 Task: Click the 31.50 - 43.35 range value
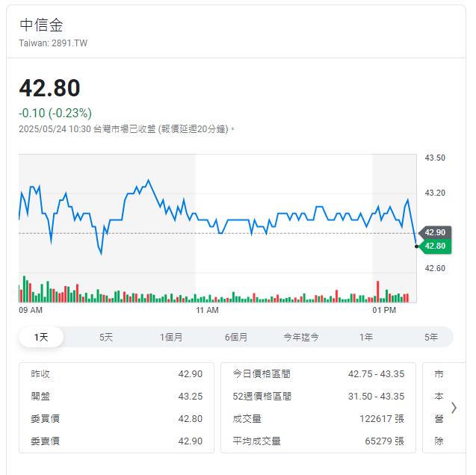(x=376, y=396)
